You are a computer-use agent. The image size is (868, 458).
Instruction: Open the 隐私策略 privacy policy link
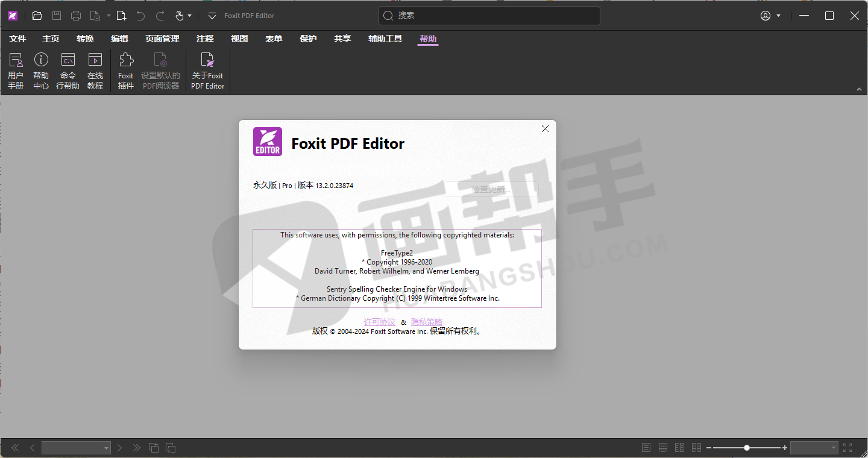(427, 322)
